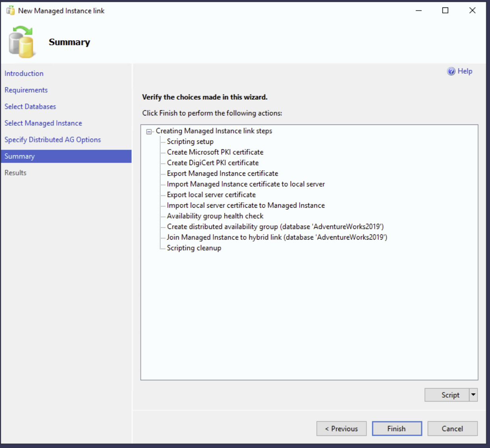This screenshot has height=448, width=490.
Task: Select Import Managed Instance certificate to local server
Action: point(246,184)
